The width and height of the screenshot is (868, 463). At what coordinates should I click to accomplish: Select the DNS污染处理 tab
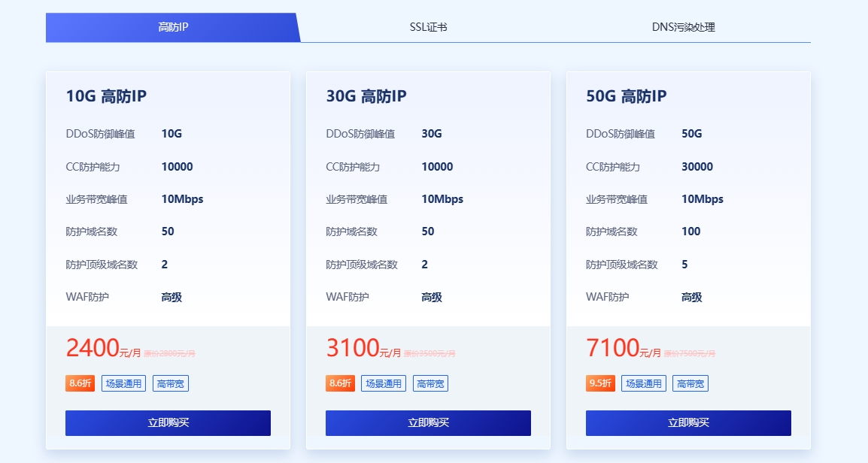[683, 27]
